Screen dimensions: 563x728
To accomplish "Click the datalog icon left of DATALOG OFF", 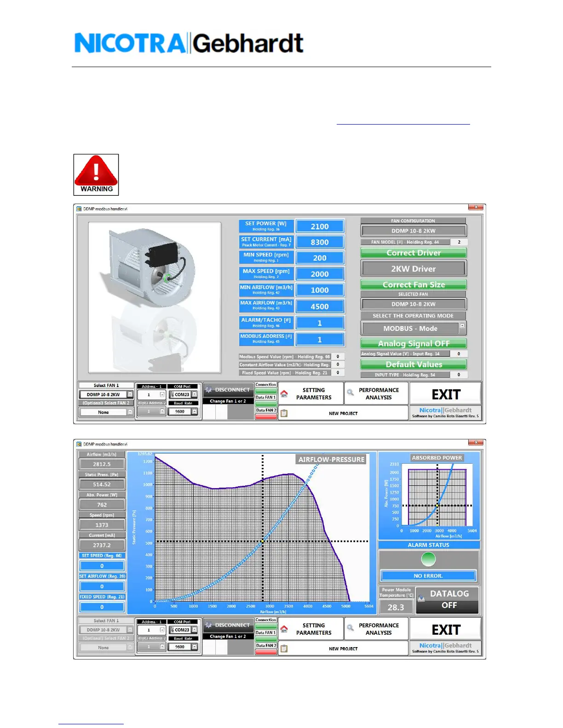I will [421, 598].
